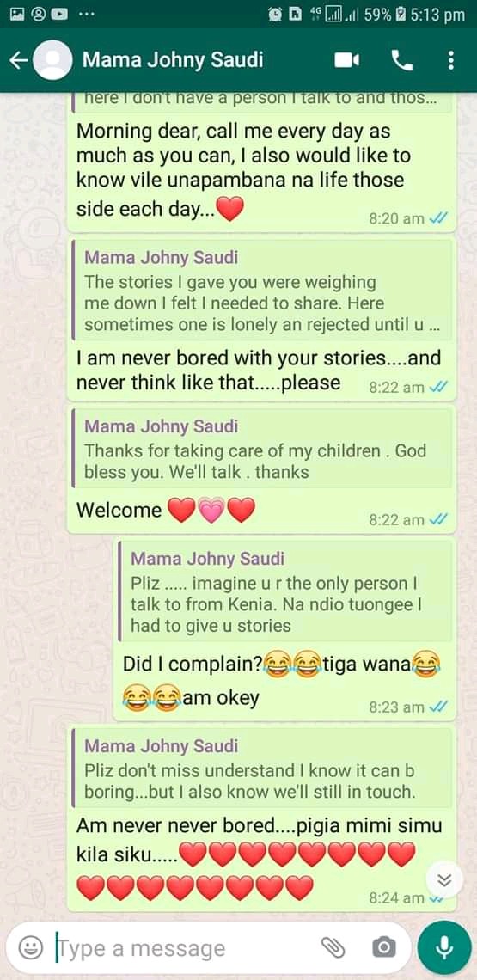Tap the microphone voice message button

(x=444, y=948)
